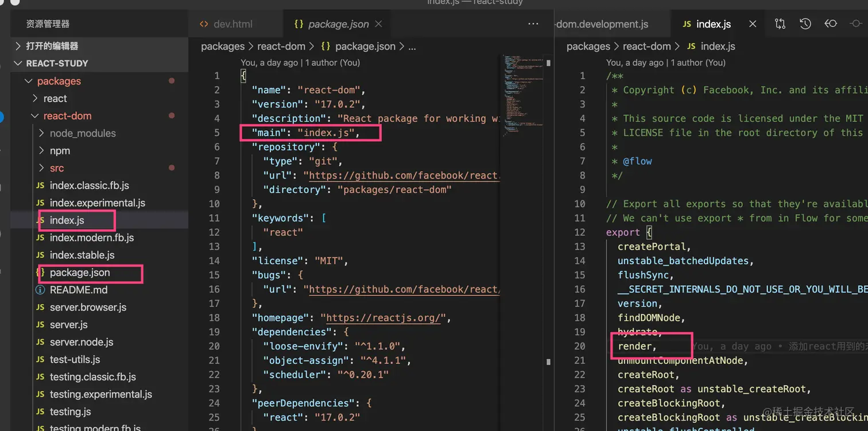The image size is (868, 431).
Task: Click the "loose-envify" dependency line
Action: point(334,346)
